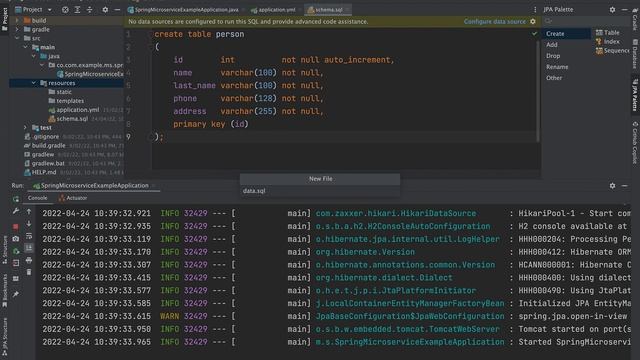Select Index in JPA Palette
640x360 pixels.
[607, 42]
